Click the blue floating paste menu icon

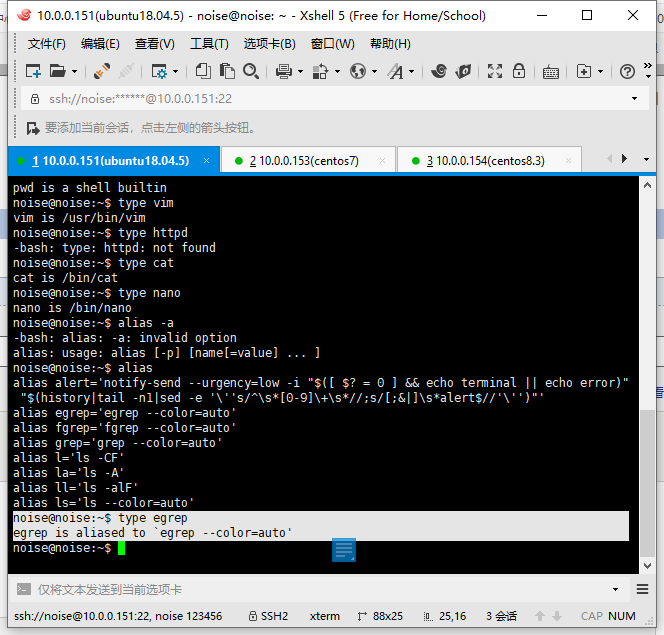pos(344,550)
